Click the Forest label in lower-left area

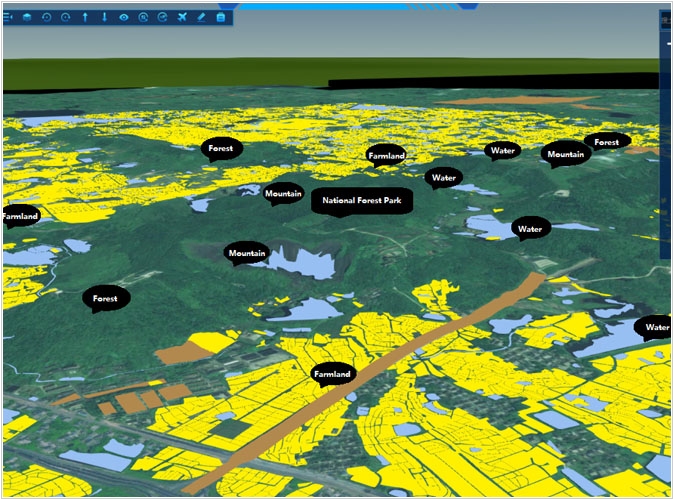[105, 298]
